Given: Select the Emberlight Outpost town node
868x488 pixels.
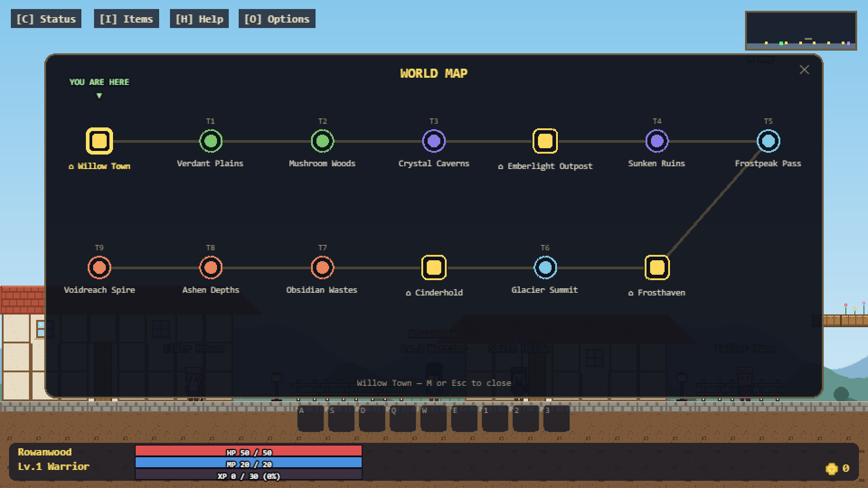Looking at the screenshot, I should 545,141.
